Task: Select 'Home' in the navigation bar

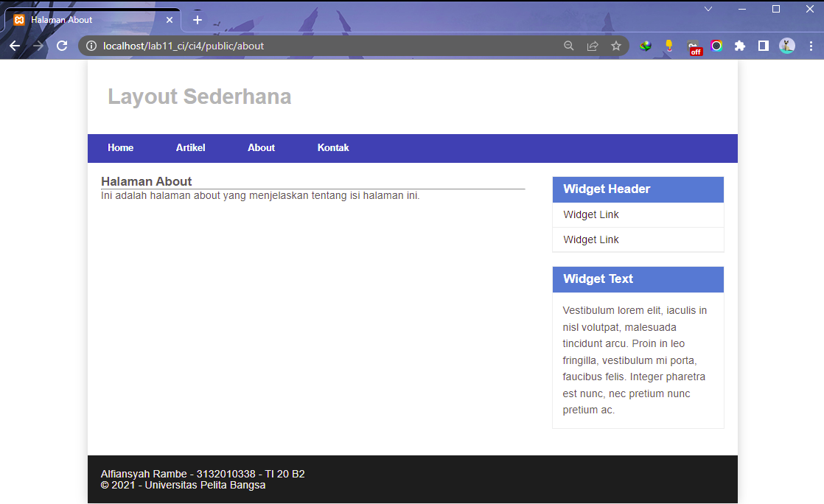Action: [x=120, y=147]
